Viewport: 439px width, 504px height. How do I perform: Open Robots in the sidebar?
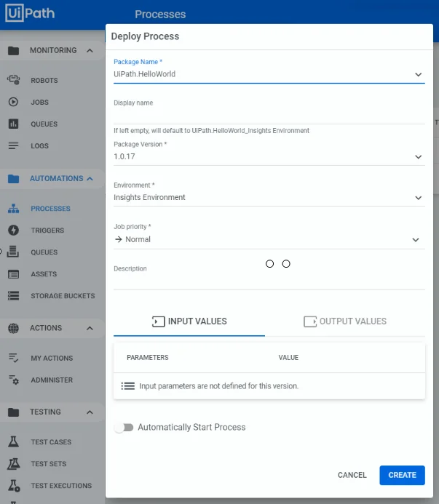[x=44, y=80]
